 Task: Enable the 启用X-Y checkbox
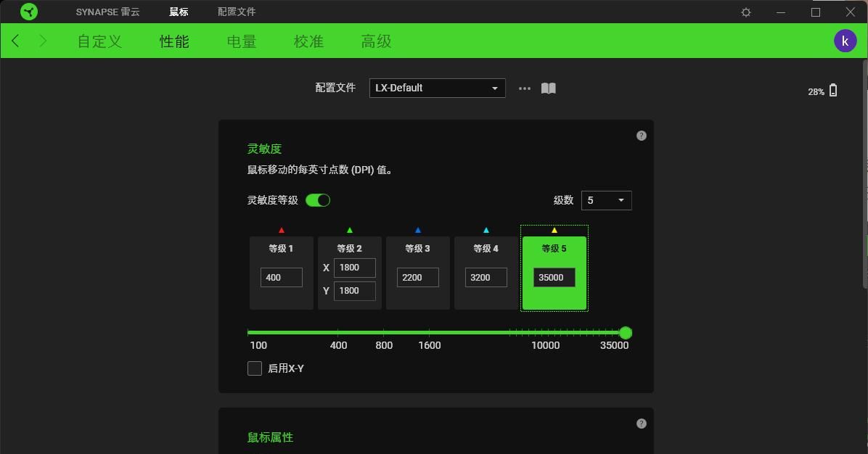coord(255,368)
